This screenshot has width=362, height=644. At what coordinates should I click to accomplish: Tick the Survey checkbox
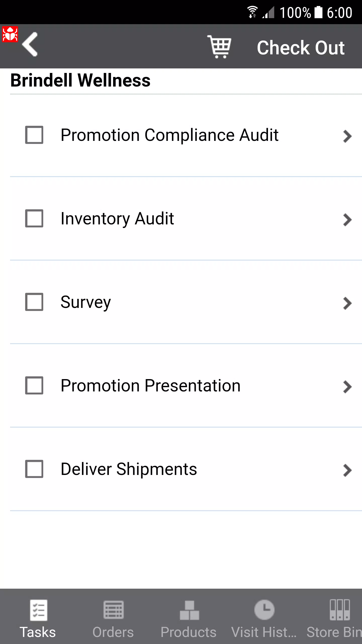34,302
